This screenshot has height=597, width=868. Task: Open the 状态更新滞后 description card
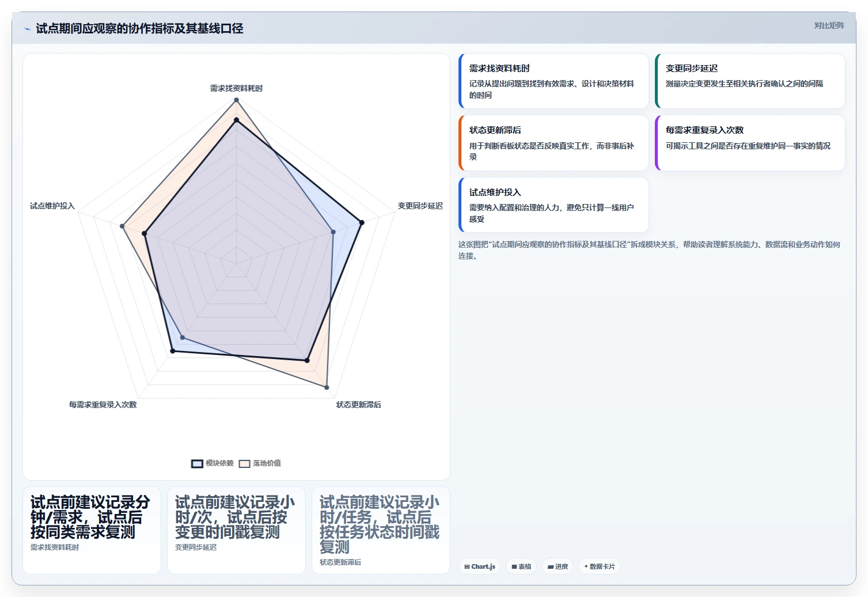554,143
